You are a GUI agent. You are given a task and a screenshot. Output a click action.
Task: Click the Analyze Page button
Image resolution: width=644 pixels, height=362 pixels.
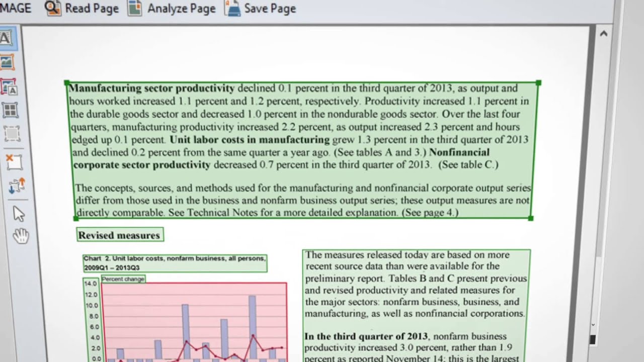172,8
